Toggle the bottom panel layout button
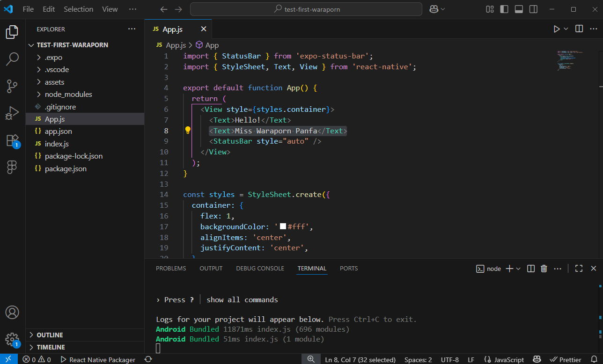The height and width of the screenshot is (364, 603). pyautogui.click(x=519, y=9)
